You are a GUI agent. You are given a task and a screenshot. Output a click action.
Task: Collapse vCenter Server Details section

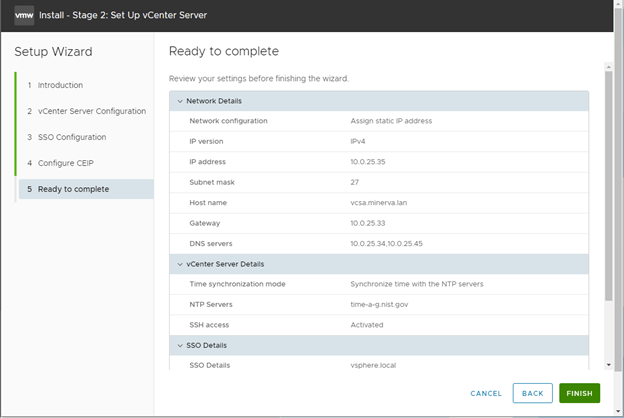point(181,264)
